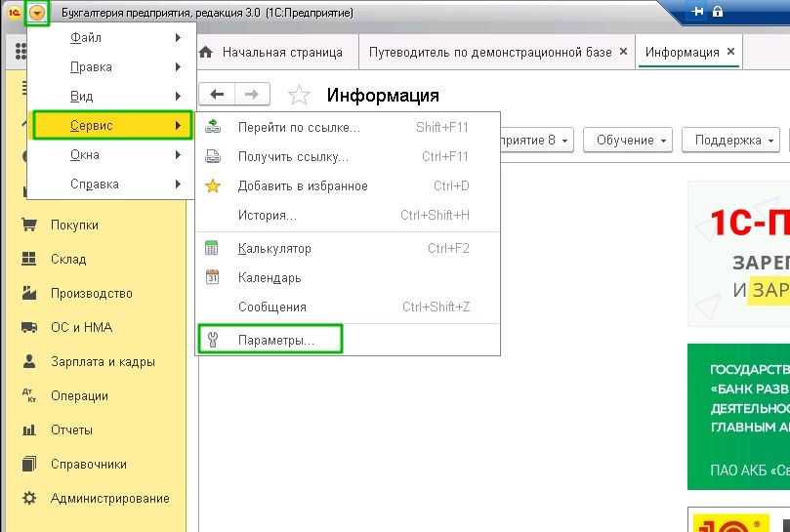Image resolution: width=790 pixels, height=532 pixels.
Task: Expand the Окна submenu arrow
Action: (x=178, y=154)
